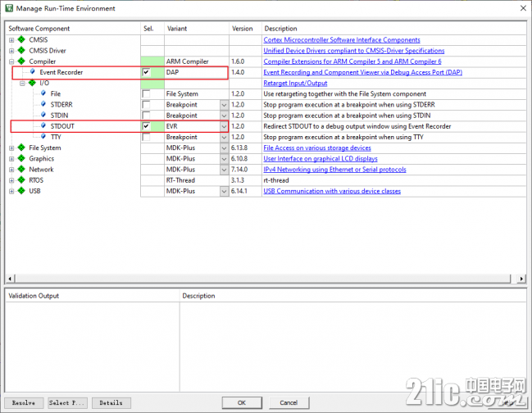Click the File System green diamond icon

click(x=21, y=147)
